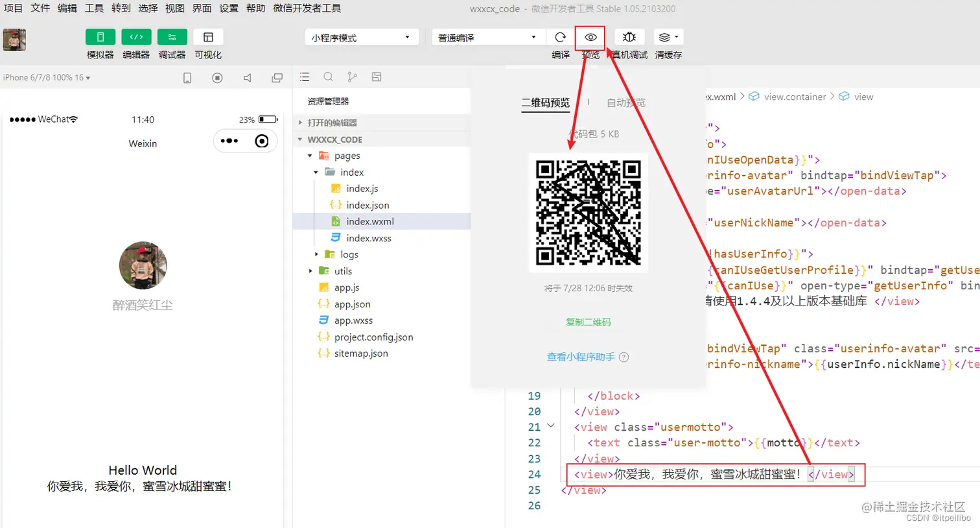The height and width of the screenshot is (528, 980).
Task: Toggle the simulator (模拟器) panel button
Action: pyautogui.click(x=100, y=37)
